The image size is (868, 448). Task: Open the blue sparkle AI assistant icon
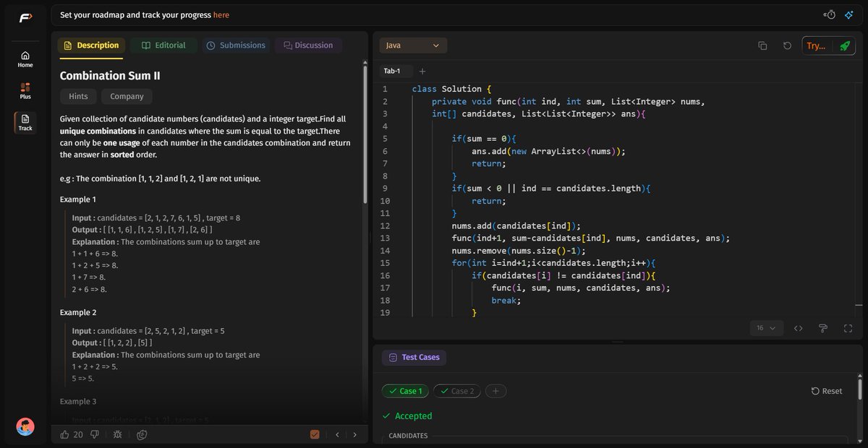click(x=849, y=14)
